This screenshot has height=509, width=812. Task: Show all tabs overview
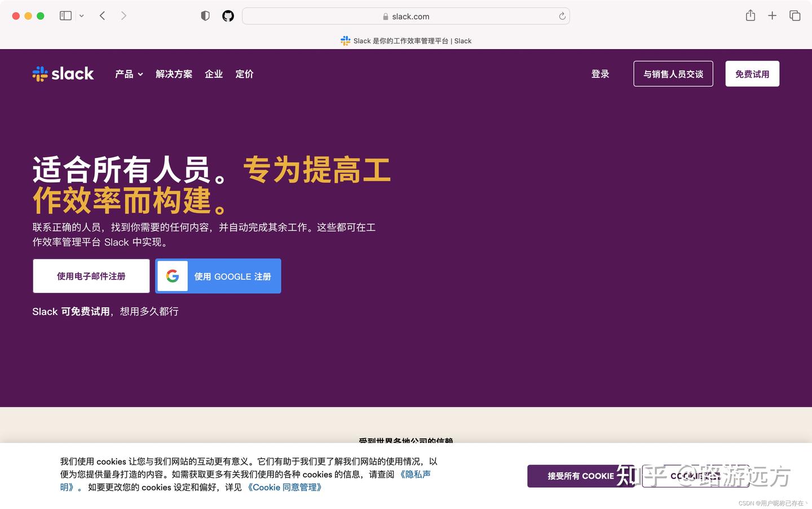(x=795, y=15)
